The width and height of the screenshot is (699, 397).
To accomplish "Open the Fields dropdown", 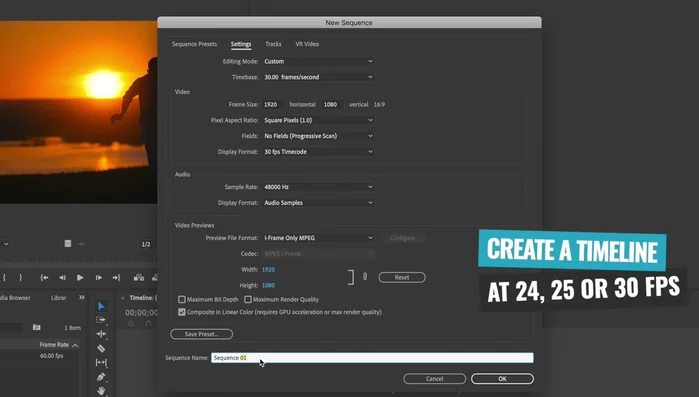I will (x=318, y=136).
